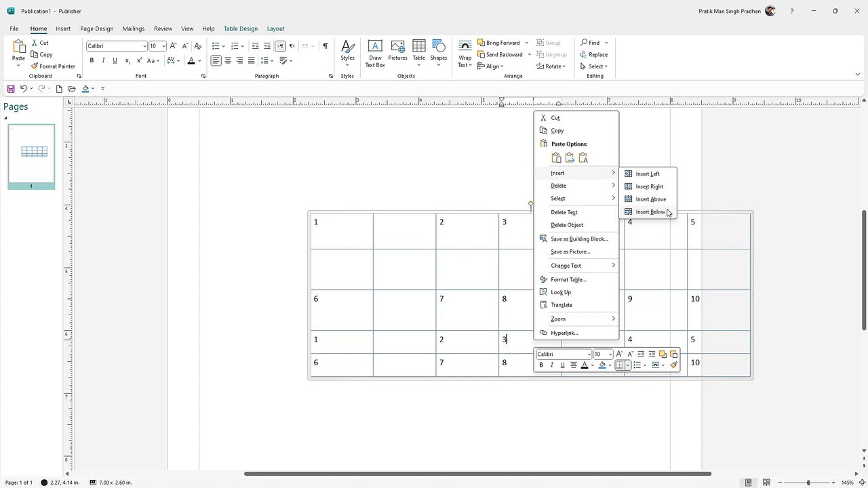Toggle Bold on the mini toolbar
The height and width of the screenshot is (488, 868).
(541, 365)
